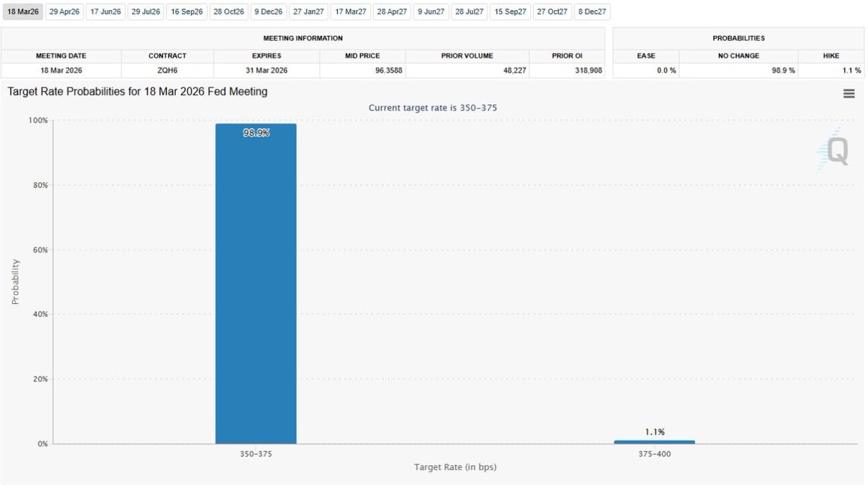Select the 17 Jun26 meeting tab
The height and width of the screenshot is (489, 868).
tap(106, 12)
